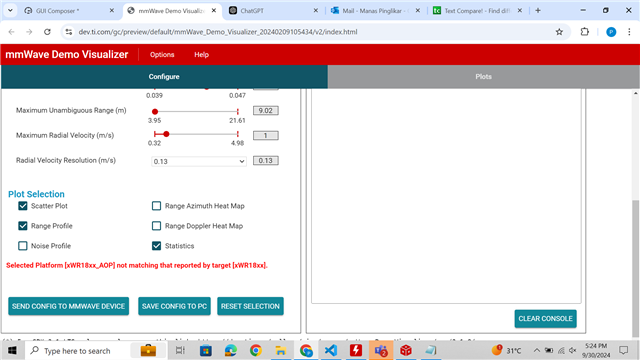The image size is (640, 360).
Task: Open the red lightning bolt app in taskbar
Action: click(356, 350)
